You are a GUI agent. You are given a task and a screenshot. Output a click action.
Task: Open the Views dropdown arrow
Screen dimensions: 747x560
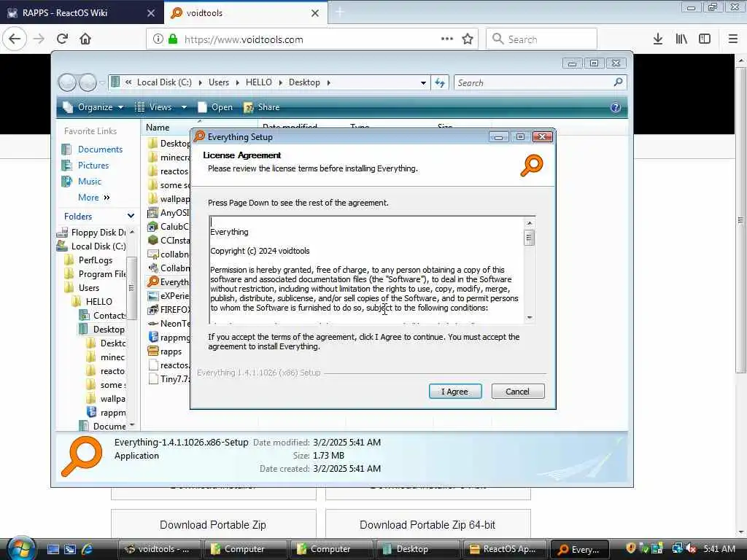tap(184, 107)
